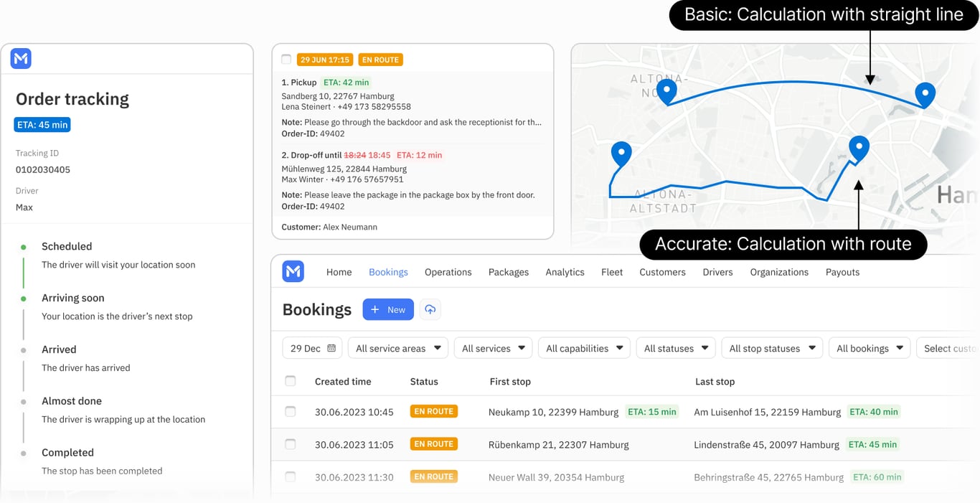
Task: Click the EN ROUTE badge on the stop card
Action: click(x=381, y=60)
